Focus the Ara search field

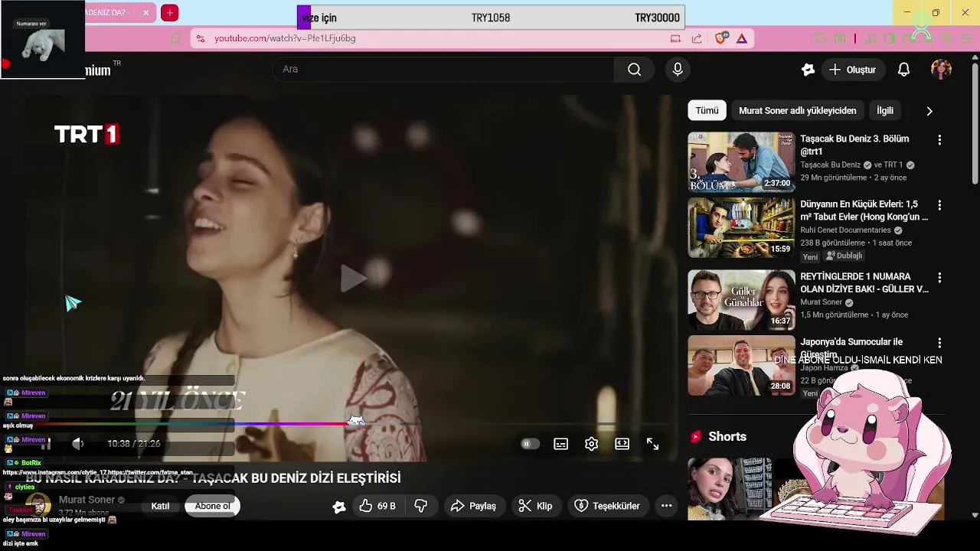443,70
